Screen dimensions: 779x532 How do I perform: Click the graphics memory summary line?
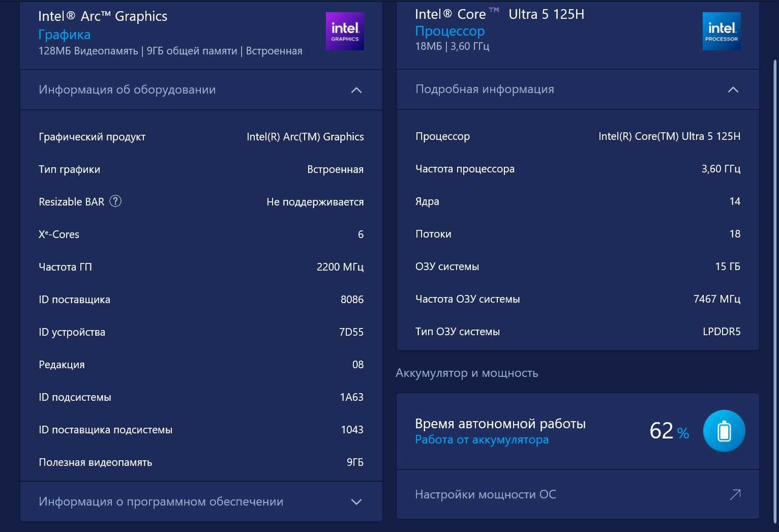[170, 51]
